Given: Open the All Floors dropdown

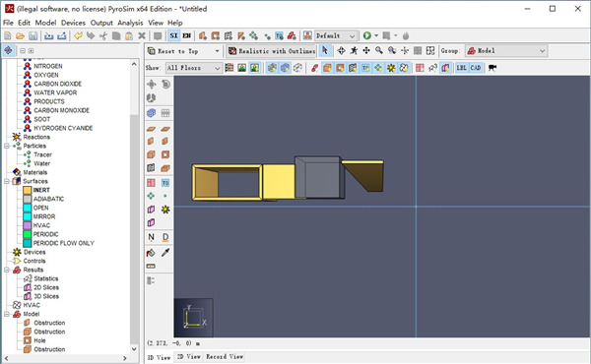Looking at the screenshot, I should point(193,68).
